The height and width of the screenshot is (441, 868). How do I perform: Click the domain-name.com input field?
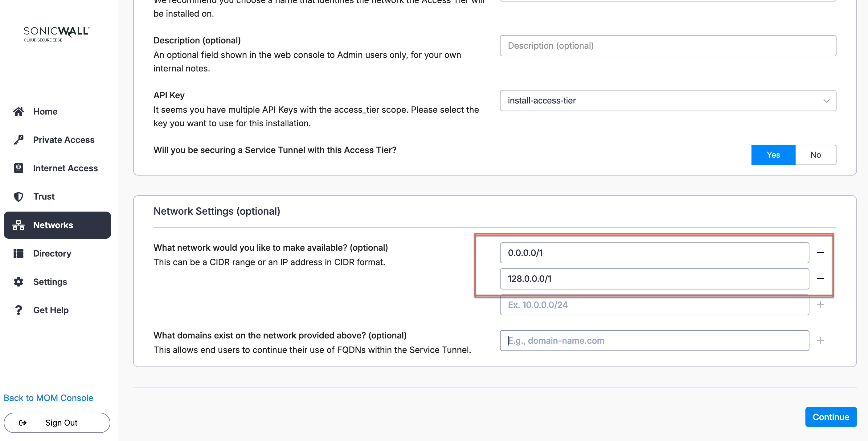tap(654, 341)
